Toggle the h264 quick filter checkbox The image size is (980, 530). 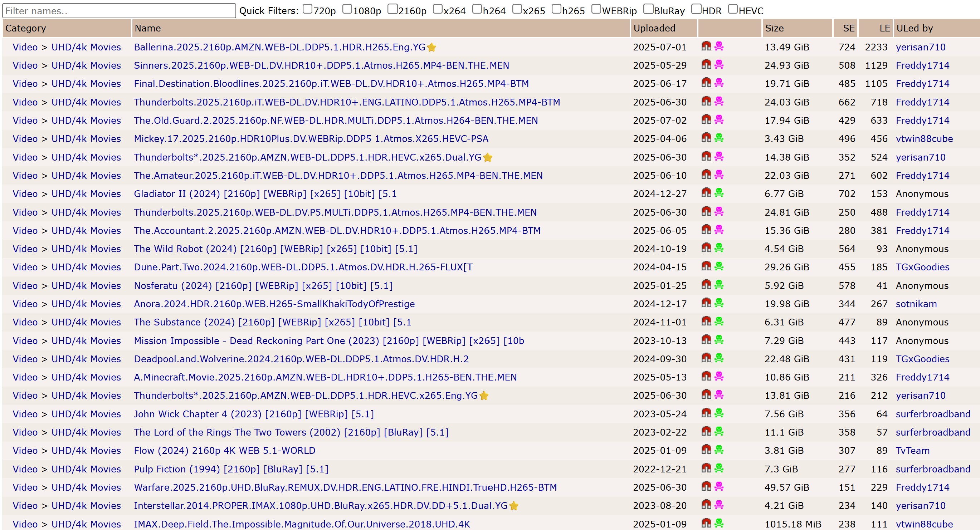tap(477, 9)
